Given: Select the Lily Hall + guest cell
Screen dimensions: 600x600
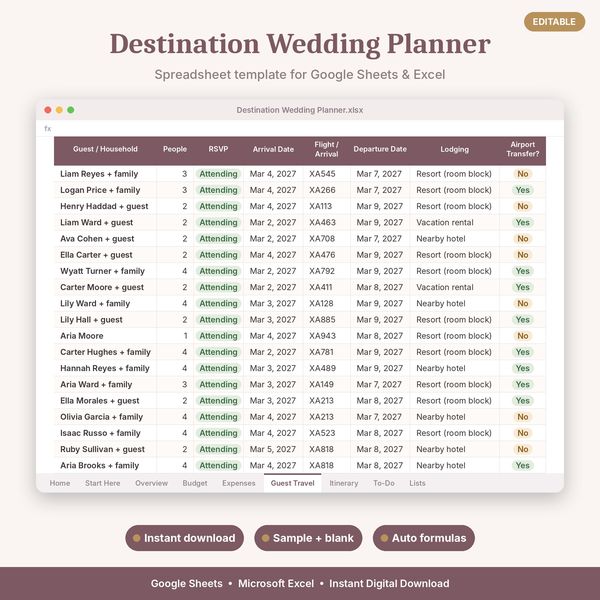Looking at the screenshot, I should [105, 320].
